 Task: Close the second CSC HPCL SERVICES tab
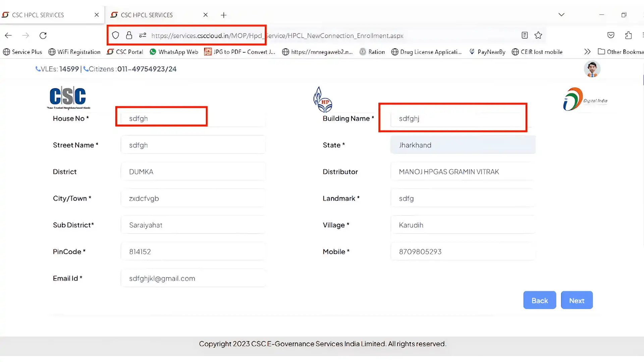coord(206,15)
